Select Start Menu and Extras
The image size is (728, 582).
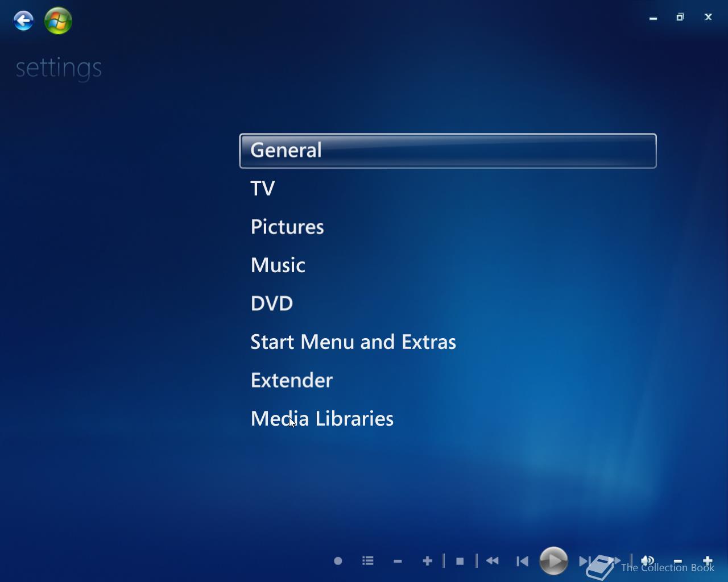pos(353,342)
